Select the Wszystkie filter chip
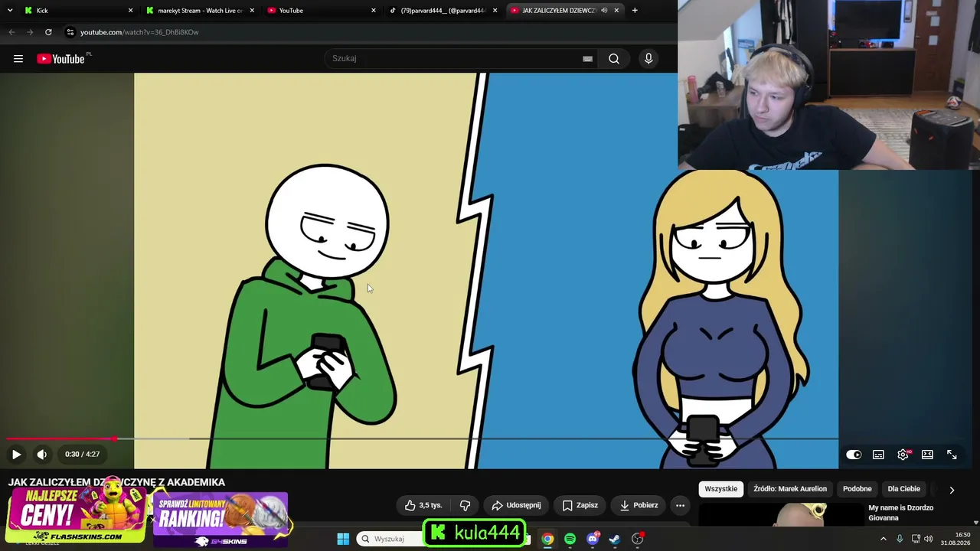Viewport: 980px width, 551px height. coord(720,489)
